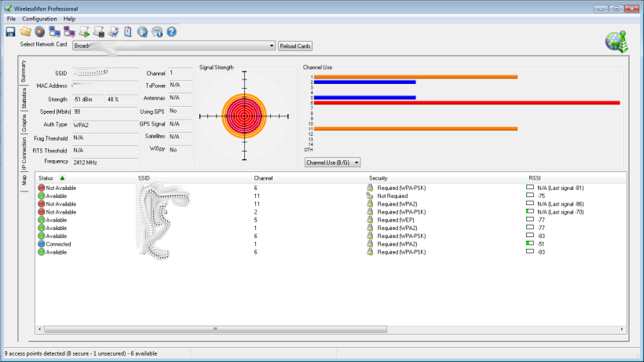
Task: Click the Strength field showing -51 dBm
Action: pyautogui.click(x=88, y=99)
